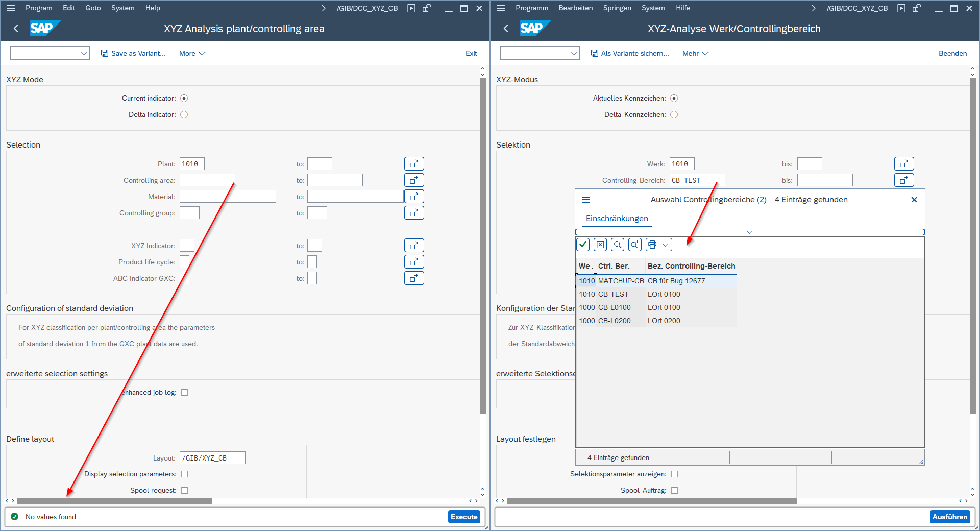Open the print options dropdown arrow in popup
The image size is (980, 531).
tap(666, 245)
